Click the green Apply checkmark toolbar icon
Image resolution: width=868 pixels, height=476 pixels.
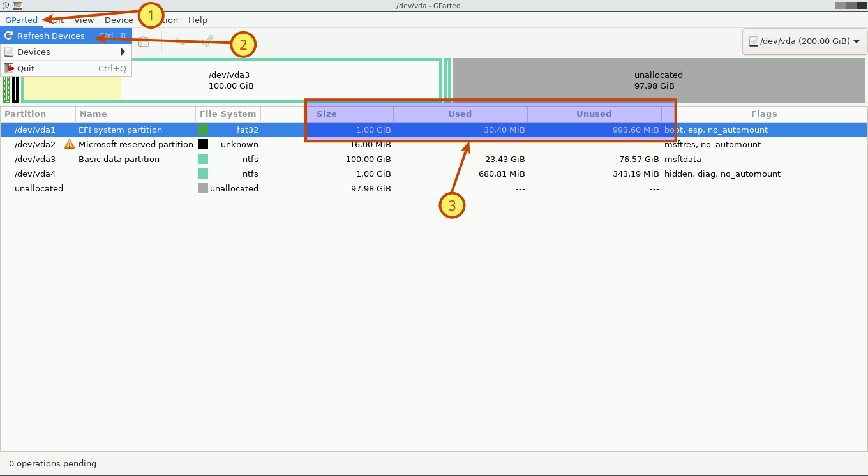207,41
